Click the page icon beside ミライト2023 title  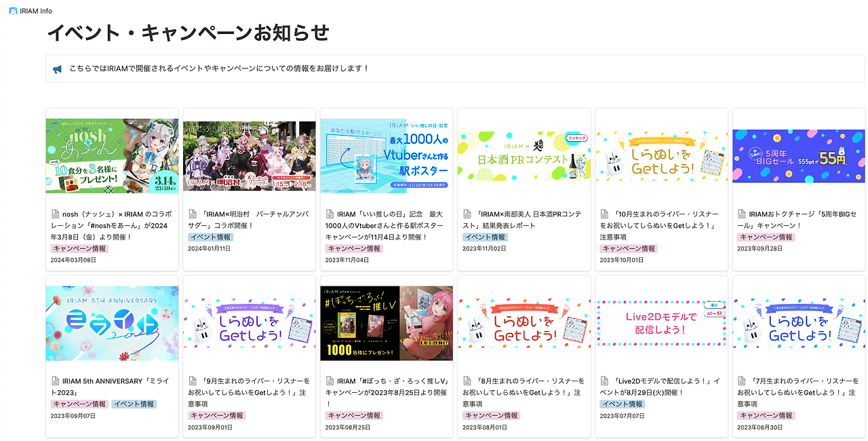point(56,381)
